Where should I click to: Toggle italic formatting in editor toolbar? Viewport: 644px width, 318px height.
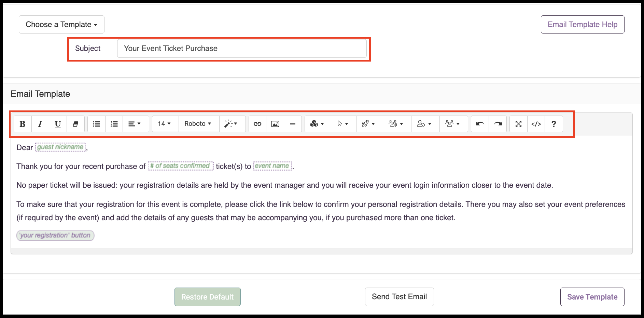(40, 124)
